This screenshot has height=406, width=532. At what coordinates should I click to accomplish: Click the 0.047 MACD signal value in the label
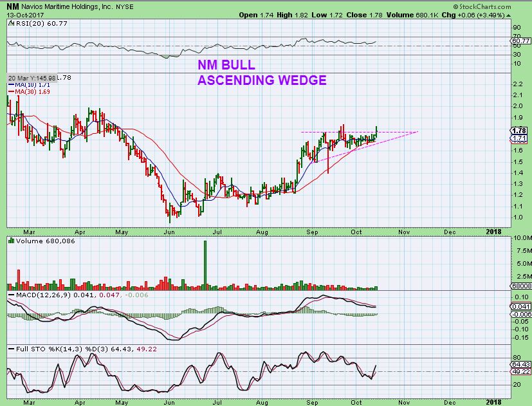(x=109, y=295)
